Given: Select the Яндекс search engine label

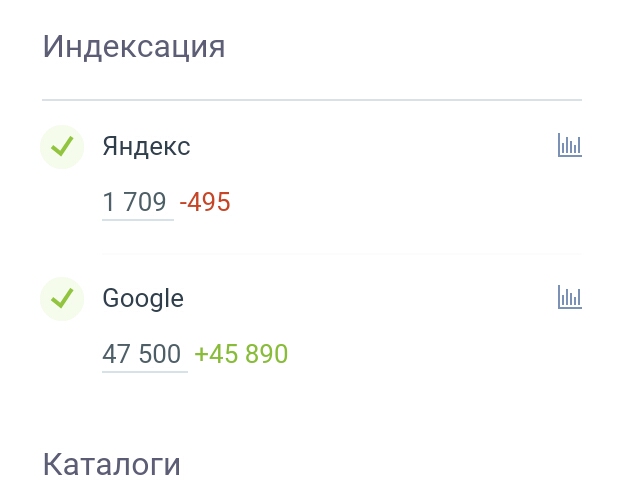Looking at the screenshot, I should tap(146, 147).
